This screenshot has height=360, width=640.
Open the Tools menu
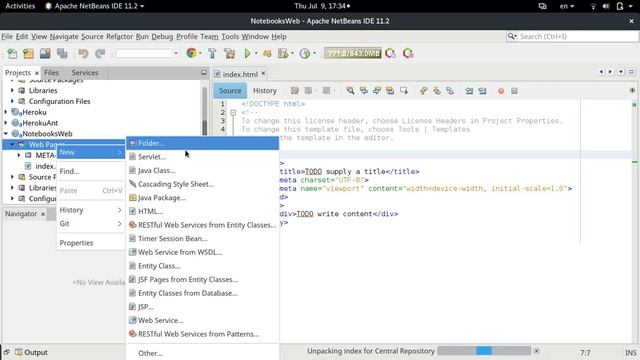point(230,36)
